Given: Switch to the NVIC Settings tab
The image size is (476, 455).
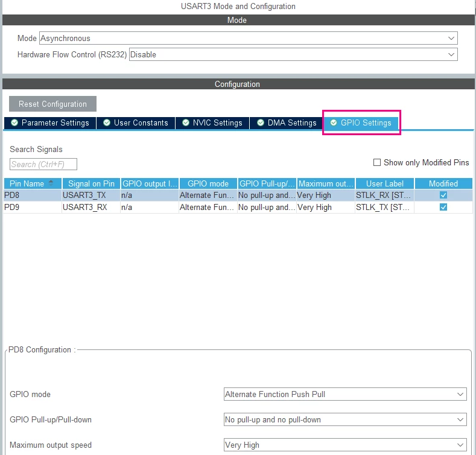Looking at the screenshot, I should (x=212, y=123).
